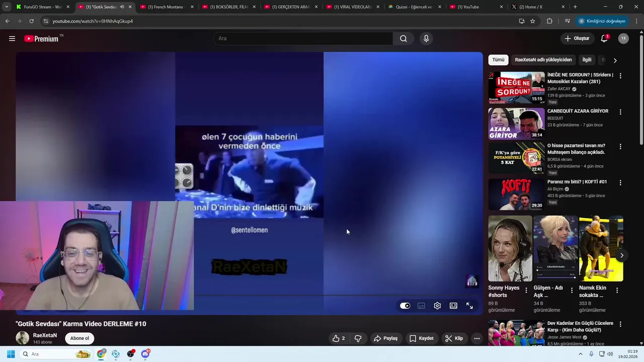
Task: Open options for Dev Kadınlar video
Action: (x=620, y=324)
